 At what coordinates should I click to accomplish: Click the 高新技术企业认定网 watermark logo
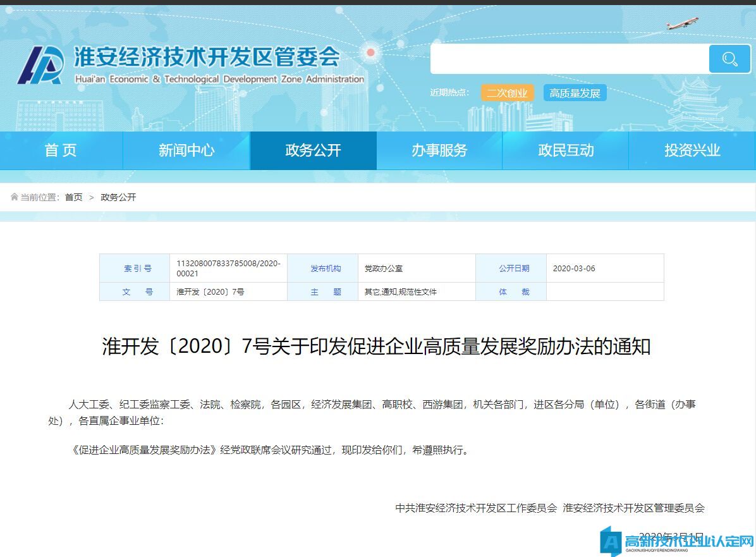[x=678, y=542]
